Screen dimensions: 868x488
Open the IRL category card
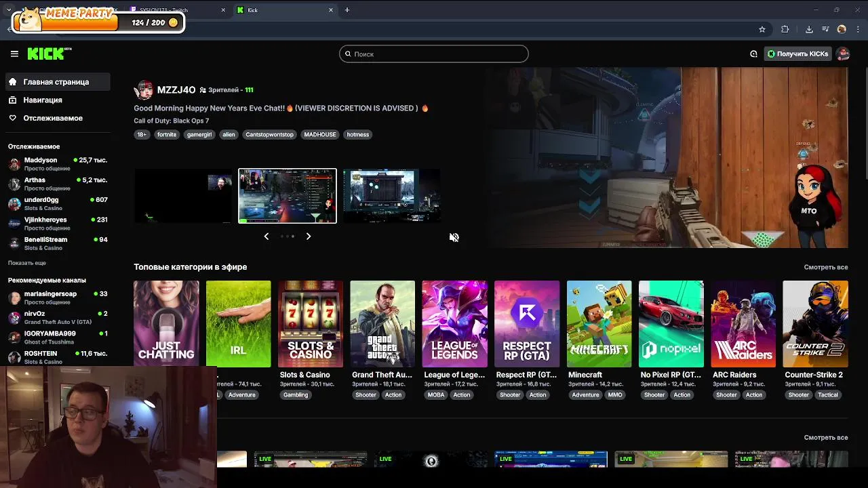coord(238,323)
